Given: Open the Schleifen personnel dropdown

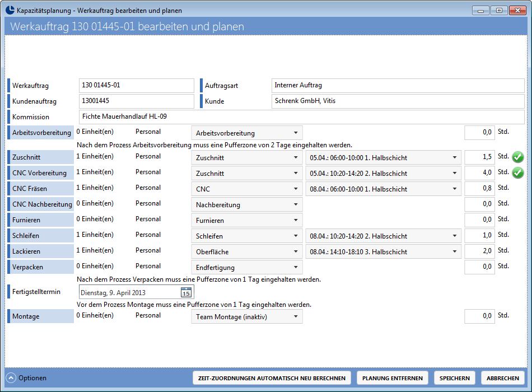Looking at the screenshot, I should (246, 236).
